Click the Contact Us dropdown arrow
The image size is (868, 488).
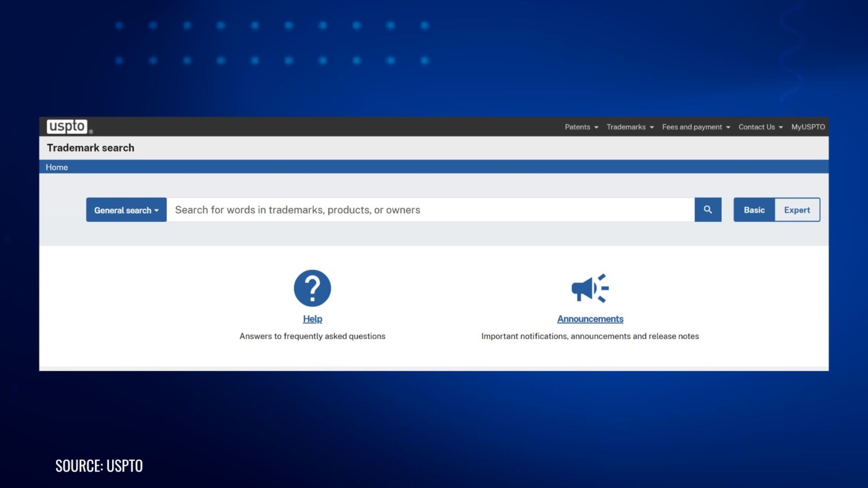click(781, 126)
